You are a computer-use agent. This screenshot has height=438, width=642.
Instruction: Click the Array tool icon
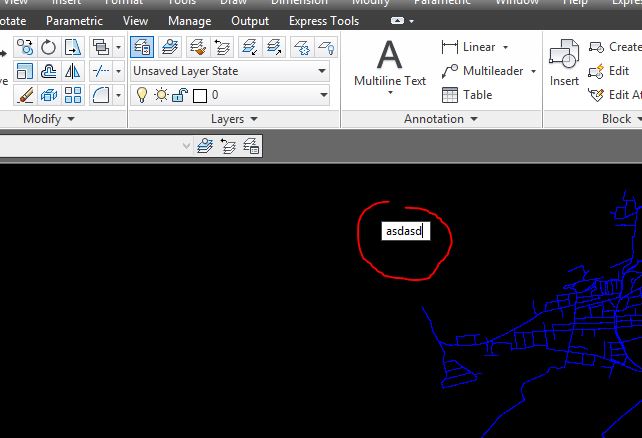coord(73,95)
